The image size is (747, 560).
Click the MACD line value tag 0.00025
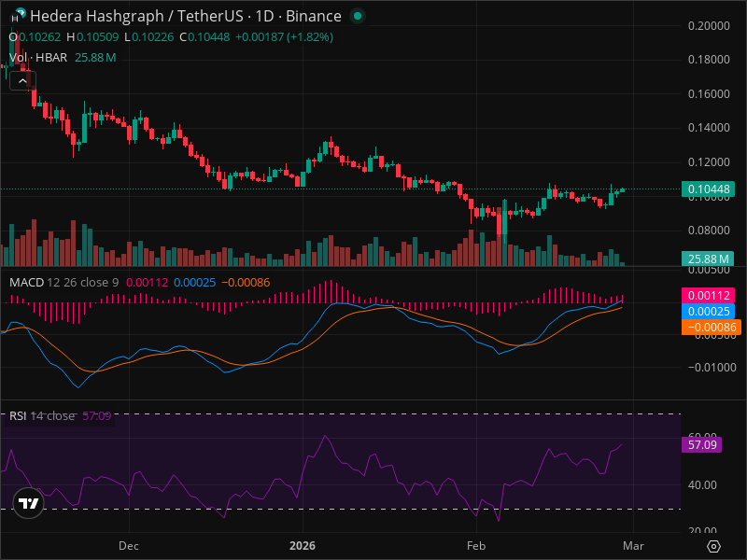(x=709, y=311)
